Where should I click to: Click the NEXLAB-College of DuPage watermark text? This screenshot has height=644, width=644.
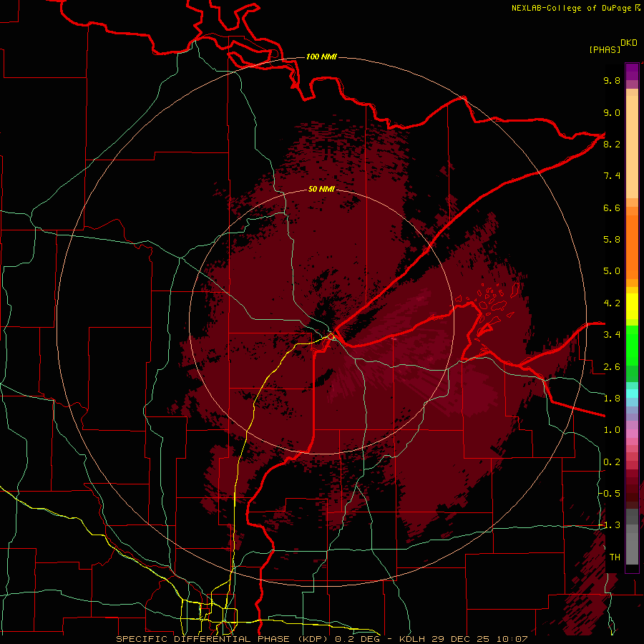[575, 8]
